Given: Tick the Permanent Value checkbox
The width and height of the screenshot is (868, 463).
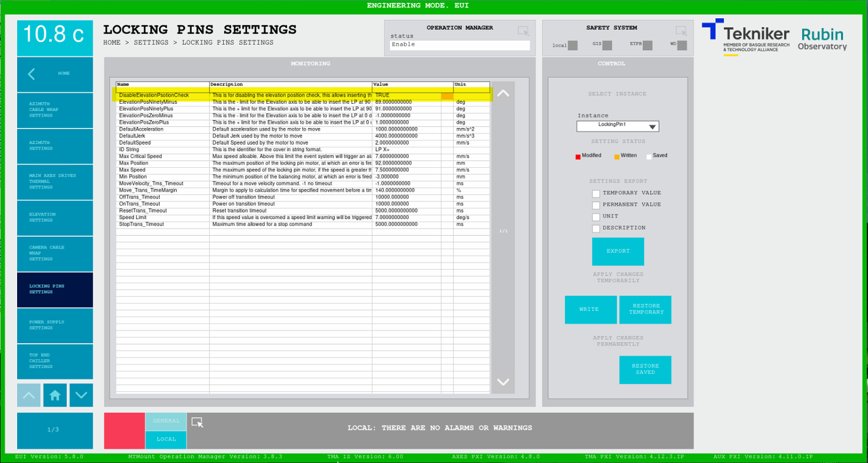Looking at the screenshot, I should click(x=596, y=205).
